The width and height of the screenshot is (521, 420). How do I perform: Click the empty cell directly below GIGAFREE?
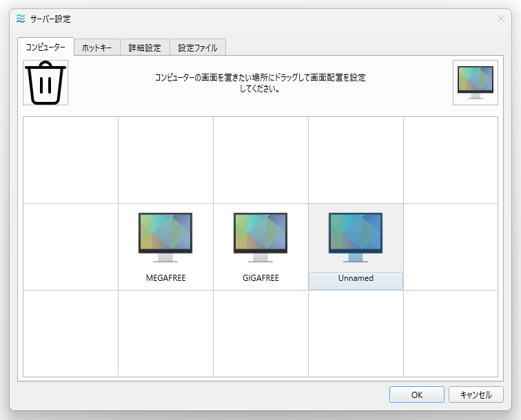click(x=260, y=333)
